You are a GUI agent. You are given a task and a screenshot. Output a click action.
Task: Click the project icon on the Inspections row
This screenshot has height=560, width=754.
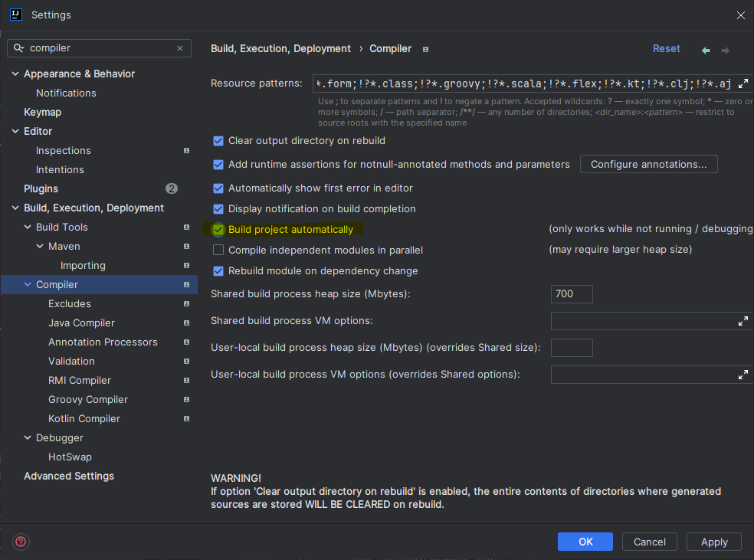(x=186, y=150)
